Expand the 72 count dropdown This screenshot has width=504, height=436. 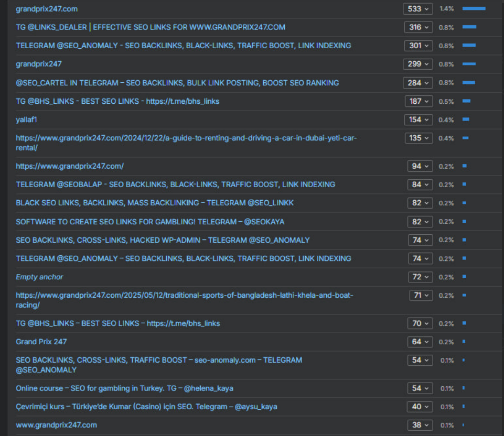pyautogui.click(x=421, y=277)
